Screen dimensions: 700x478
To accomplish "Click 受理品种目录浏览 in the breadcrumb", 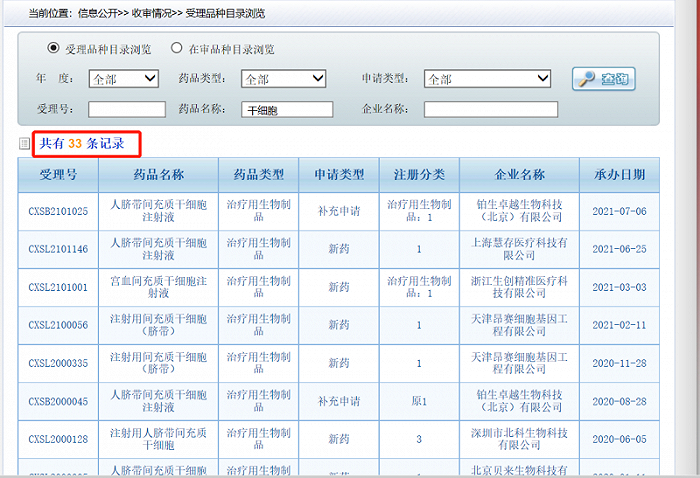I will point(225,13).
